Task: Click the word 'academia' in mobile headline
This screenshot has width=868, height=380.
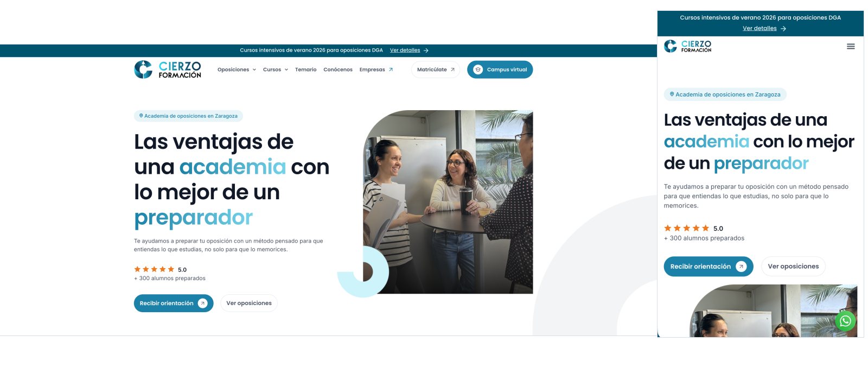Action: point(706,142)
